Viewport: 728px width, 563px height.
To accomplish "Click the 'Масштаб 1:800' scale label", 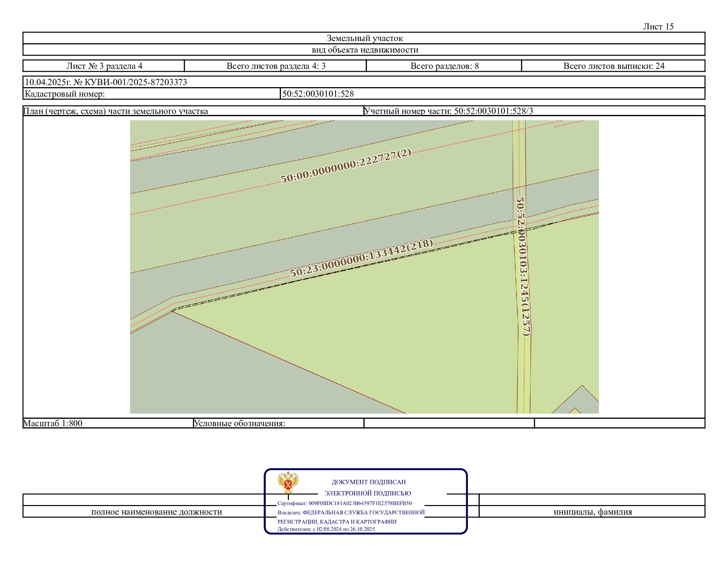I will tap(53, 423).
